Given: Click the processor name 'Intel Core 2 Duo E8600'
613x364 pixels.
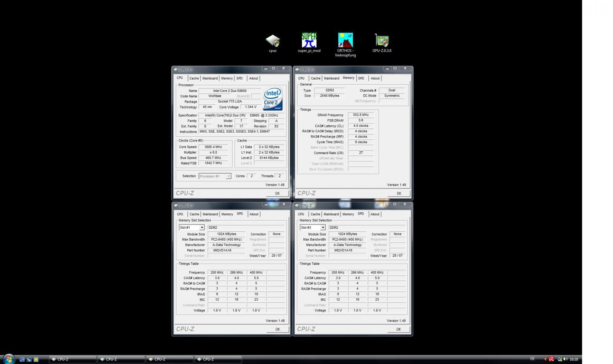Looking at the screenshot, I should point(230,91).
